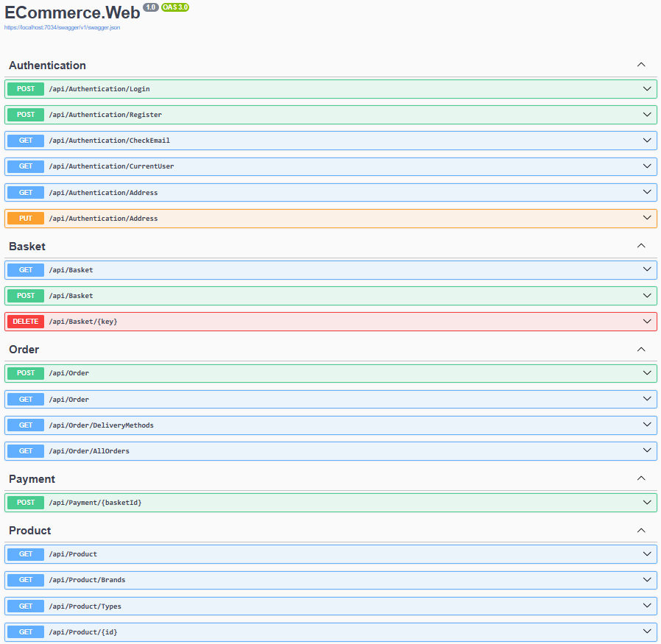Click the GET badge for CurrentUser
The height and width of the screenshot is (644, 661).
pos(26,166)
